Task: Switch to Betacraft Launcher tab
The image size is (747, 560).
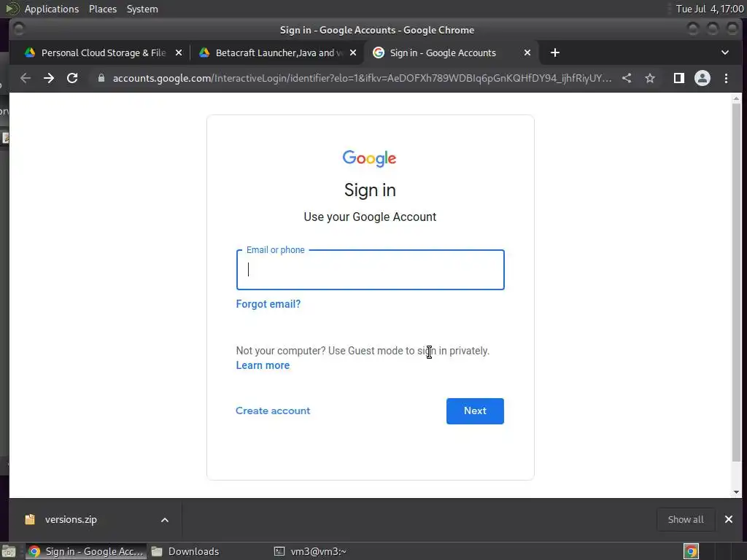Action: click(x=277, y=52)
